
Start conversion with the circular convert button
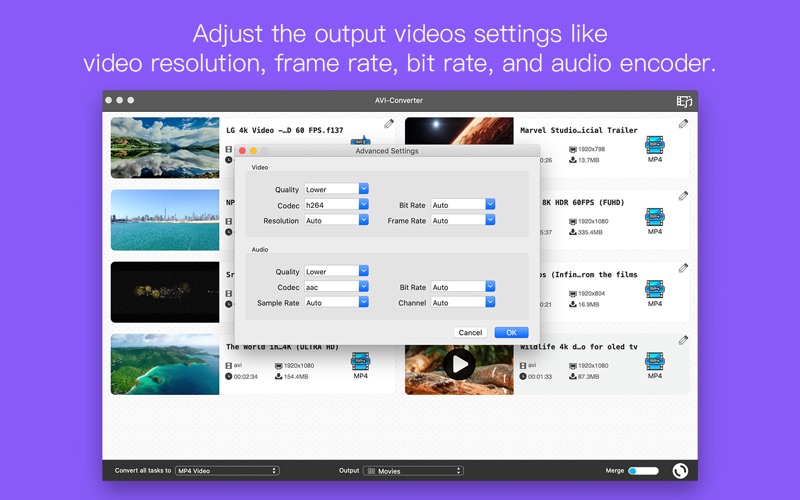680,470
